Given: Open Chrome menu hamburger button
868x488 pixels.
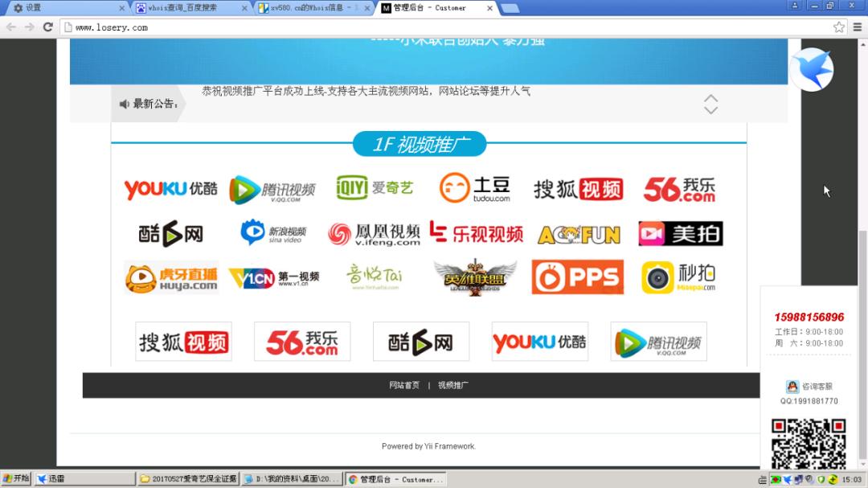Looking at the screenshot, I should tap(857, 27).
